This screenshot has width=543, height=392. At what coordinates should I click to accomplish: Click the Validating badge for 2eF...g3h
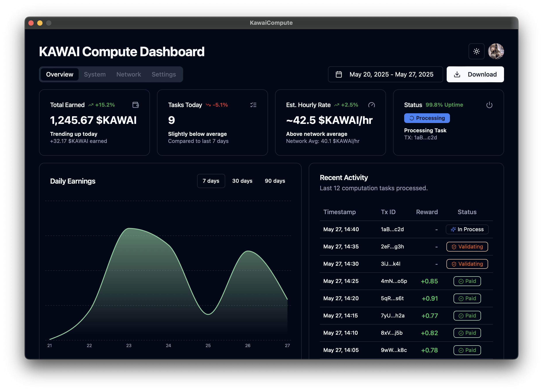click(467, 247)
